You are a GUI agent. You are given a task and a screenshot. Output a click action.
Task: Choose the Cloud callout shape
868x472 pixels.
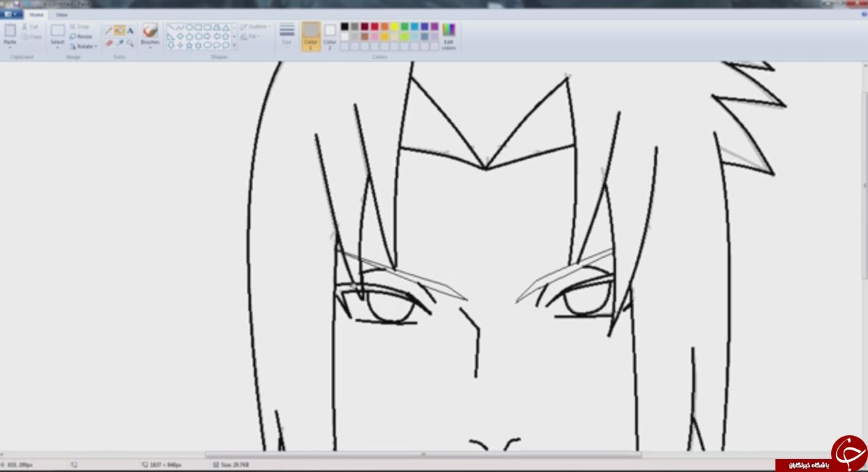coord(225,46)
